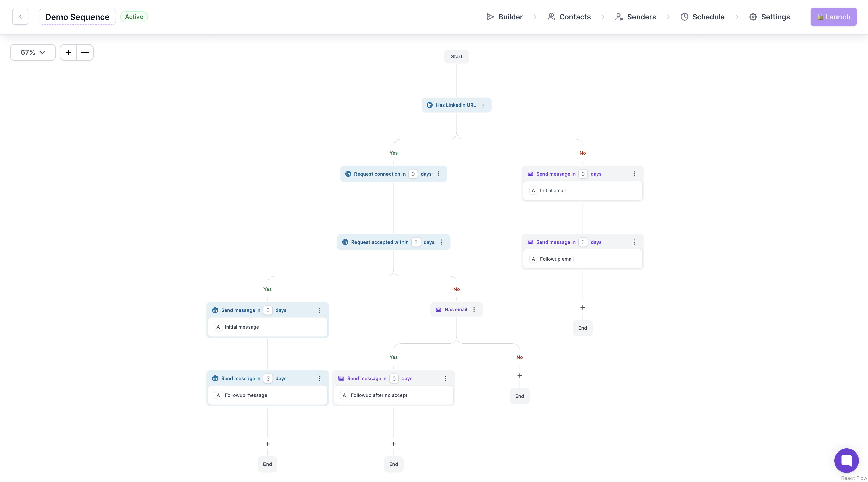The width and height of the screenshot is (868, 482).
Task: Open options for Initial email send node
Action: coord(634,174)
